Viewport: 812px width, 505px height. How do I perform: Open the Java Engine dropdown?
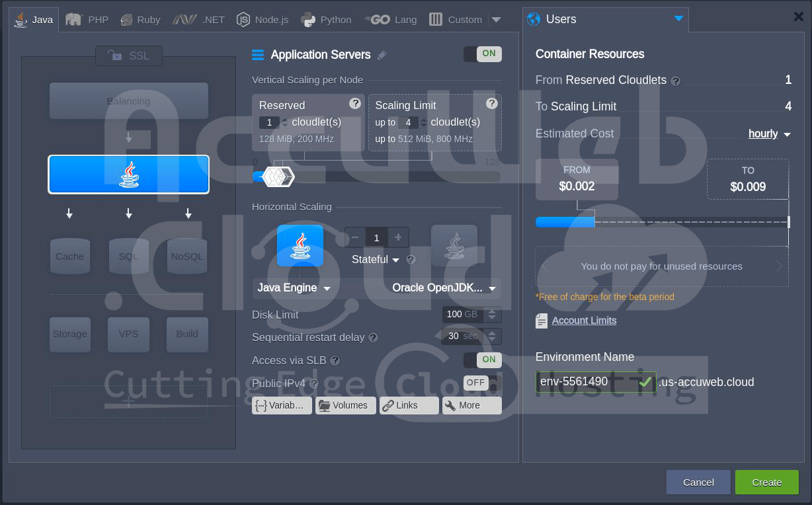click(294, 288)
